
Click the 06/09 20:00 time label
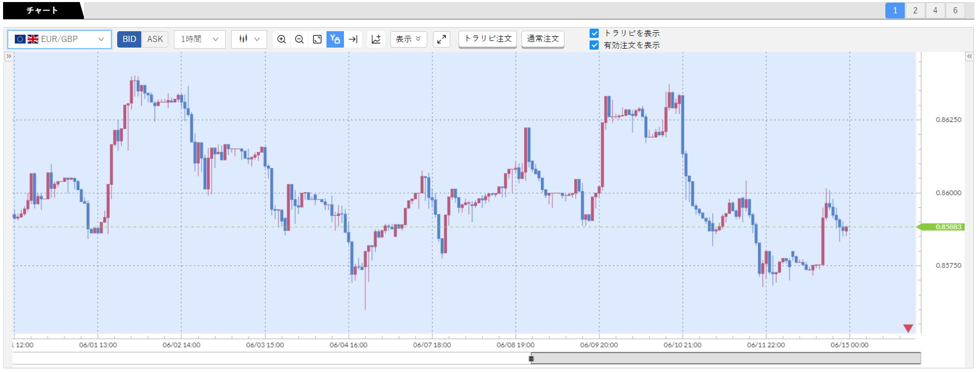pyautogui.click(x=599, y=345)
